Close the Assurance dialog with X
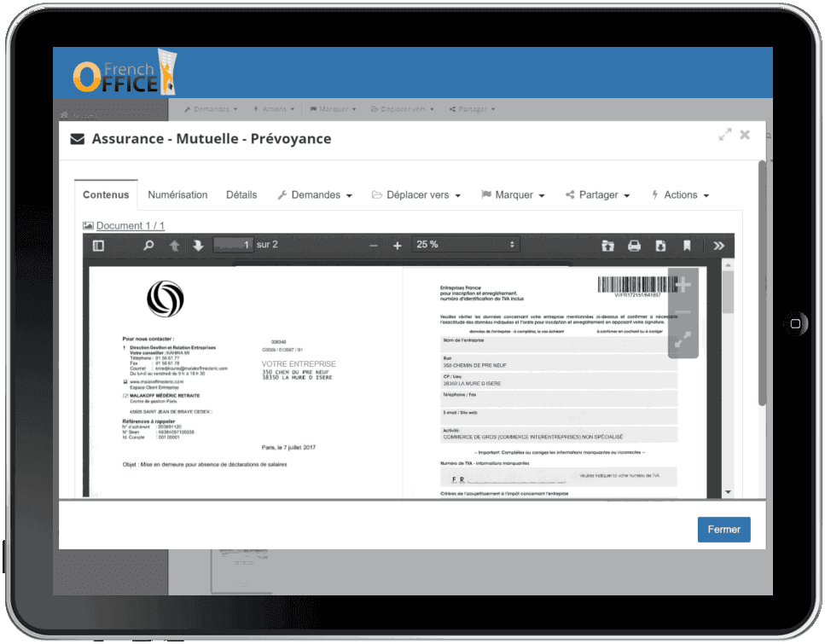Viewport: 825px width, 644px height. point(745,135)
